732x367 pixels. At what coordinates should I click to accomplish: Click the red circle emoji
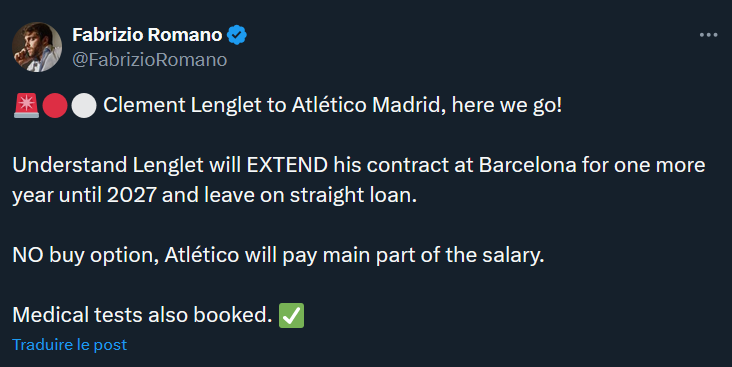[x=55, y=105]
